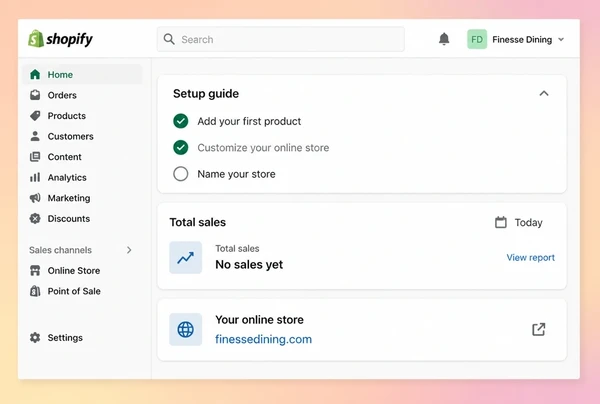The height and width of the screenshot is (404, 600).
Task: Click the Analytics bar chart icon
Action: [x=35, y=177]
